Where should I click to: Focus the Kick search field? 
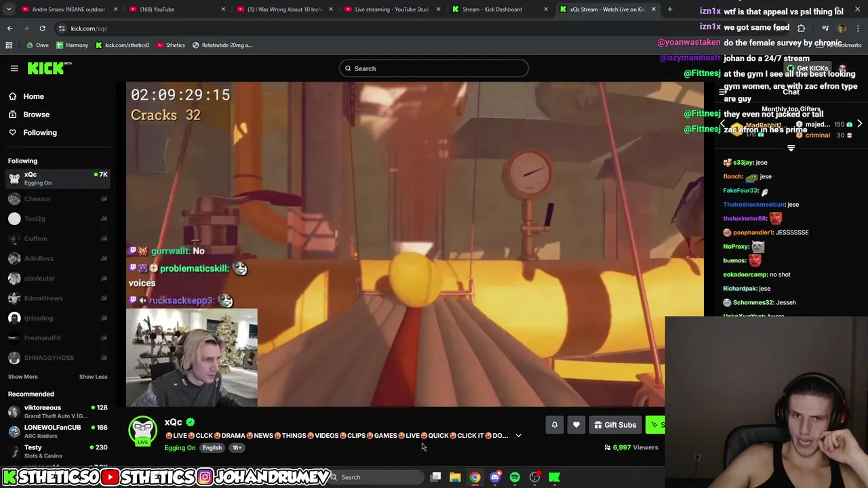pos(434,68)
